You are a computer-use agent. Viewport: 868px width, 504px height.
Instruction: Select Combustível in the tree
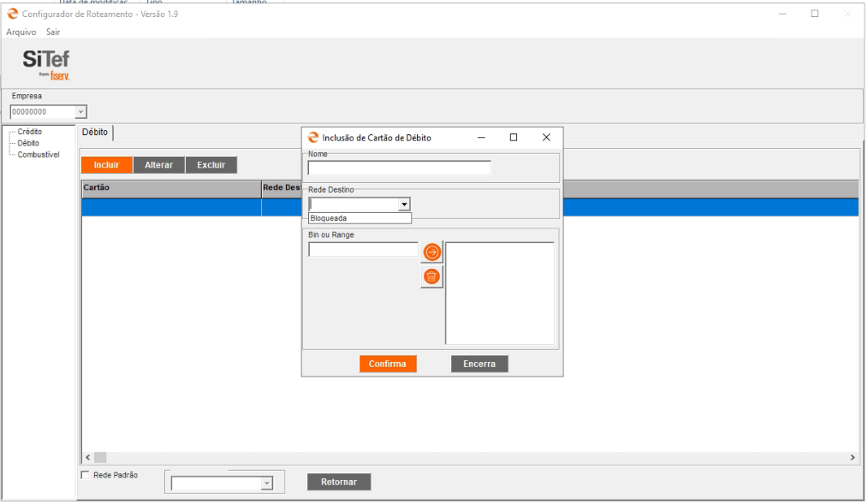[39, 154]
